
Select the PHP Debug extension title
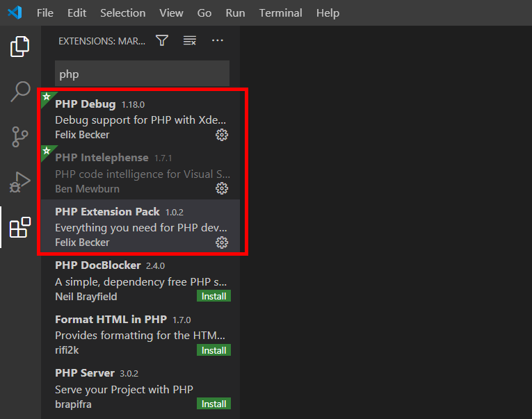pos(85,104)
